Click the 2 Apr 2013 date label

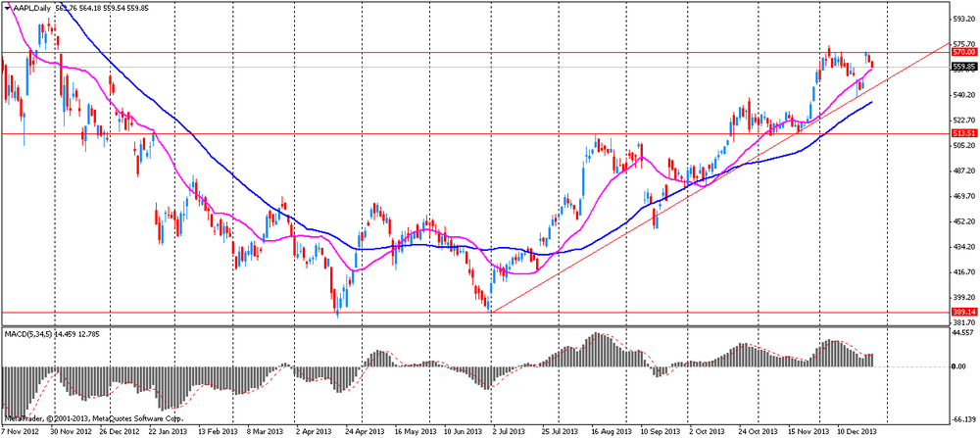tap(315, 431)
